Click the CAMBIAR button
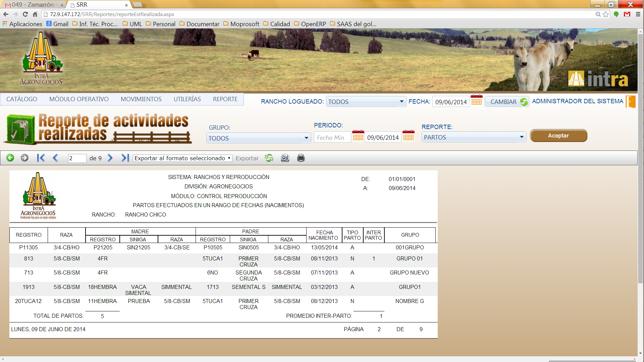644x362 pixels. (507, 102)
